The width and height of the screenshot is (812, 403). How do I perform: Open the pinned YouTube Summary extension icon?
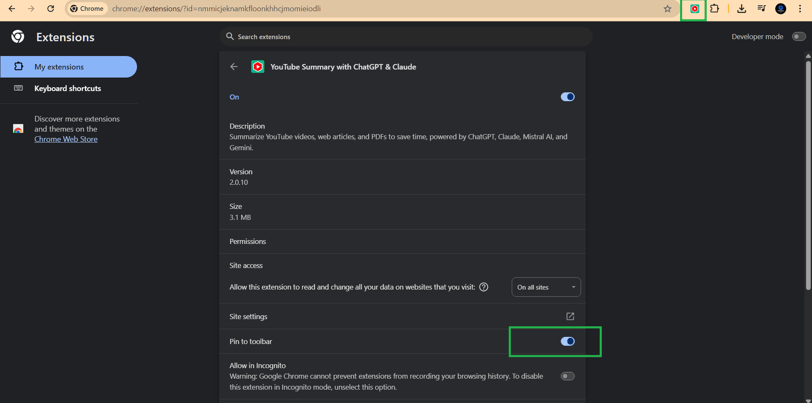point(694,9)
